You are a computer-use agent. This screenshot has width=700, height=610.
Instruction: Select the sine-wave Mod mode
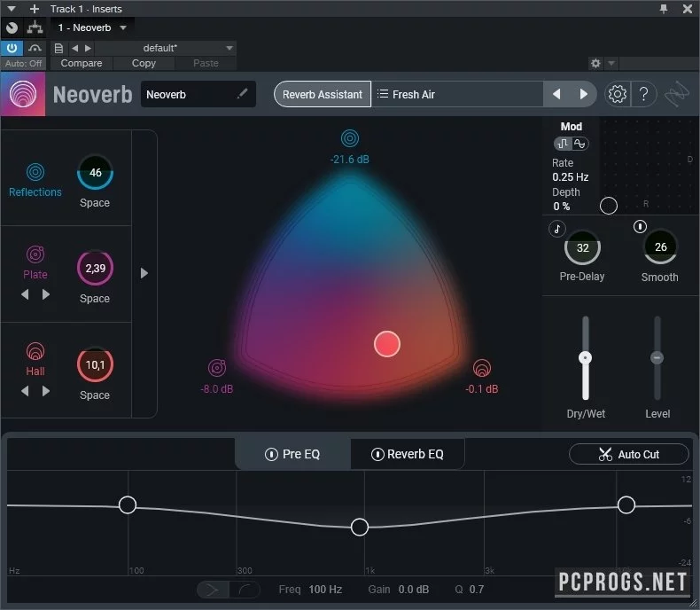click(x=579, y=144)
